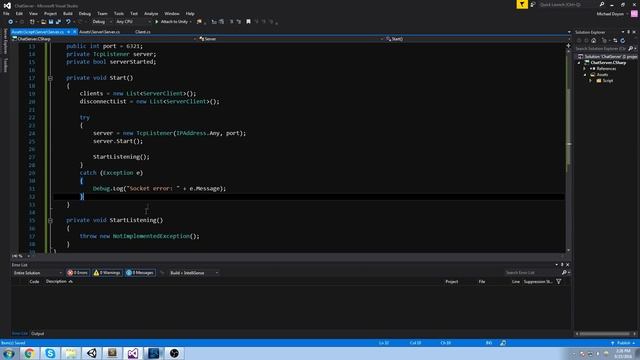This screenshot has height=360, width=640.
Task: Click the yellow notifications flag icon
Action: point(522,4)
